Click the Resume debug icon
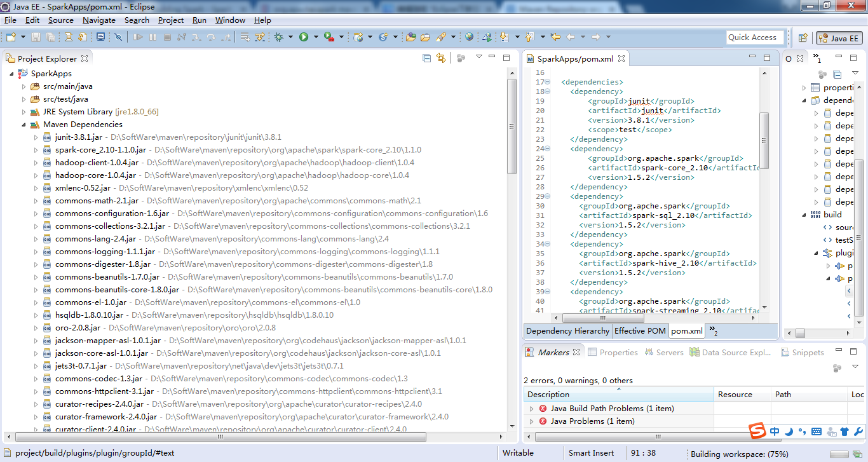Viewport: 868px width, 462px height. click(137, 37)
